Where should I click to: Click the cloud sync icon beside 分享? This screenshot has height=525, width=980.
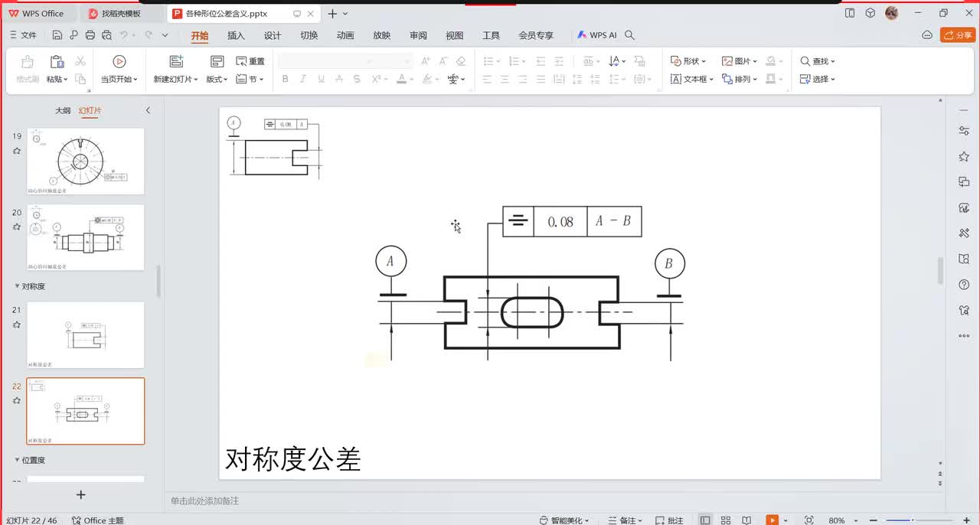click(x=927, y=35)
